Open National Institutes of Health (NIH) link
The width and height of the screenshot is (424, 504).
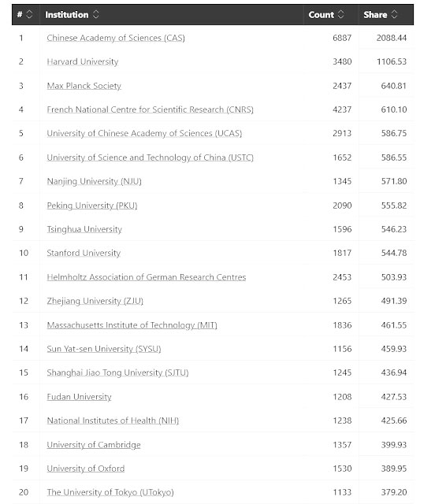[113, 421]
